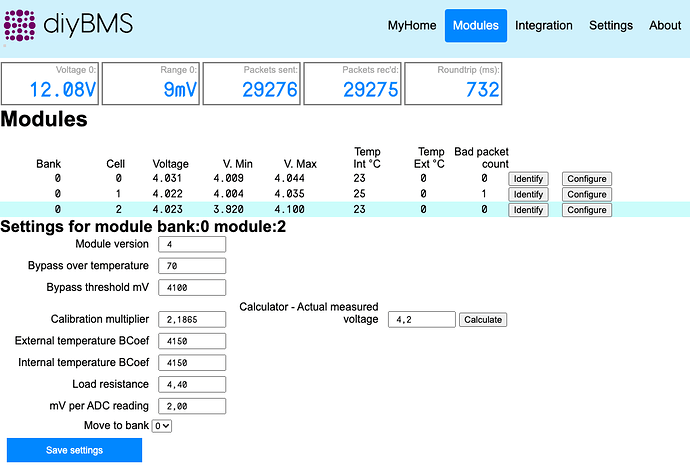Screen dimensions: 690x465
Task: Click the Move to bank label
Action: tap(117, 425)
